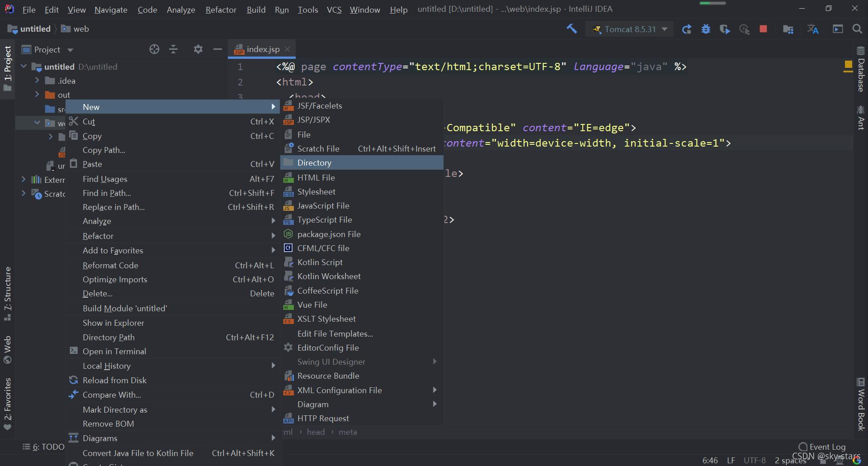Open Mark Directory as submenu

click(x=172, y=409)
